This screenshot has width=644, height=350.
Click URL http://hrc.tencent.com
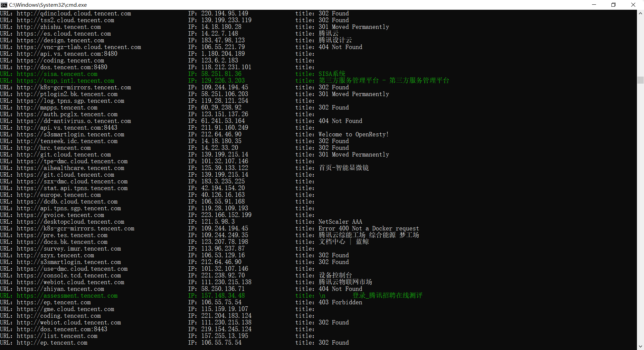tap(54, 148)
